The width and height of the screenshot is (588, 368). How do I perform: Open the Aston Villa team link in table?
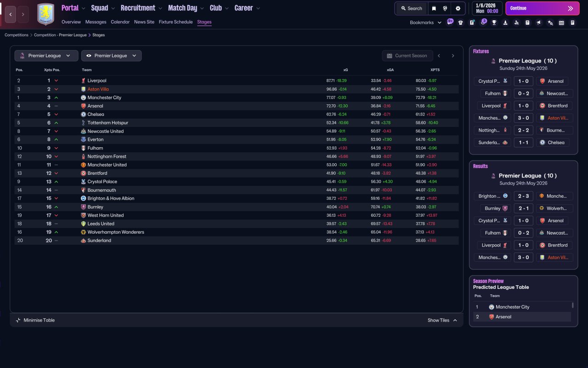click(x=98, y=89)
